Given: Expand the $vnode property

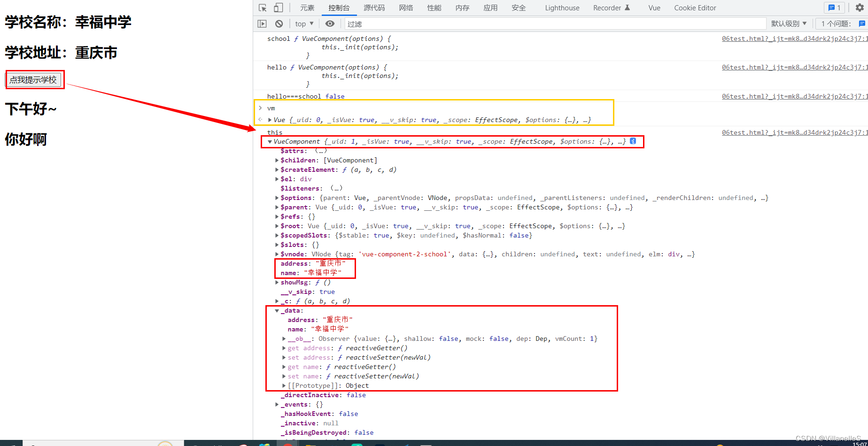Looking at the screenshot, I should 277,254.
